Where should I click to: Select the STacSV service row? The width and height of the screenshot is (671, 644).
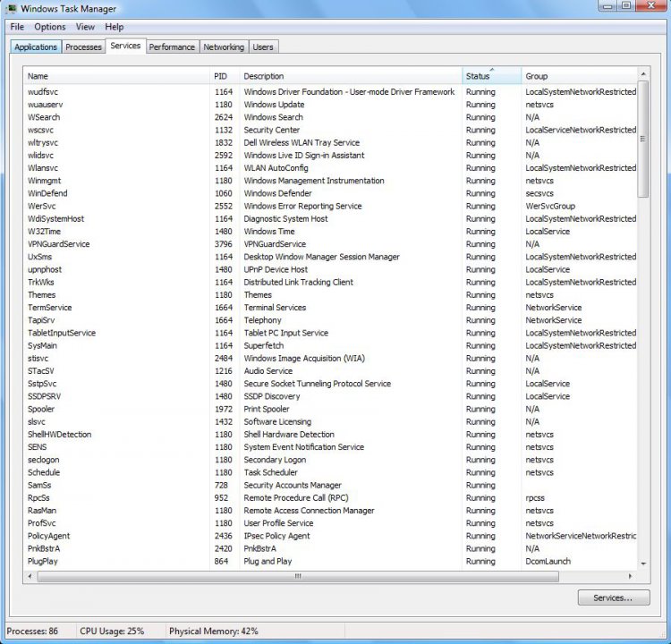pyautogui.click(x=330, y=371)
